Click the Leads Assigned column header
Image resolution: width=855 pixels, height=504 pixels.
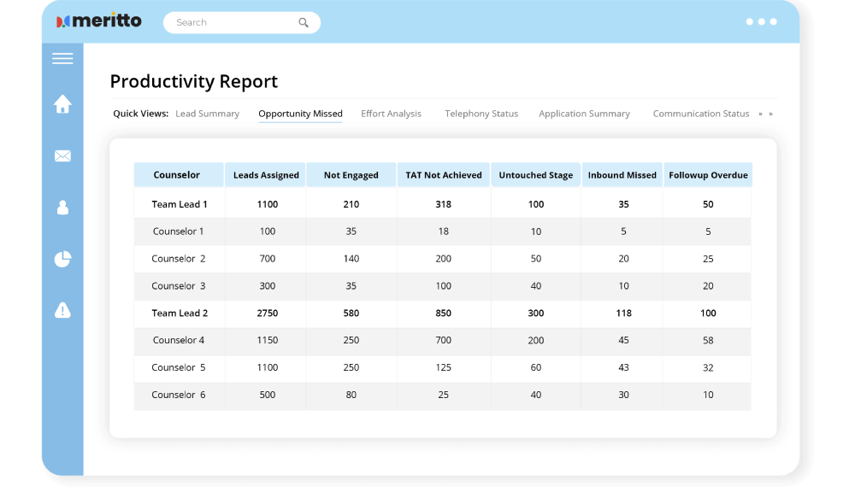pyautogui.click(x=266, y=175)
